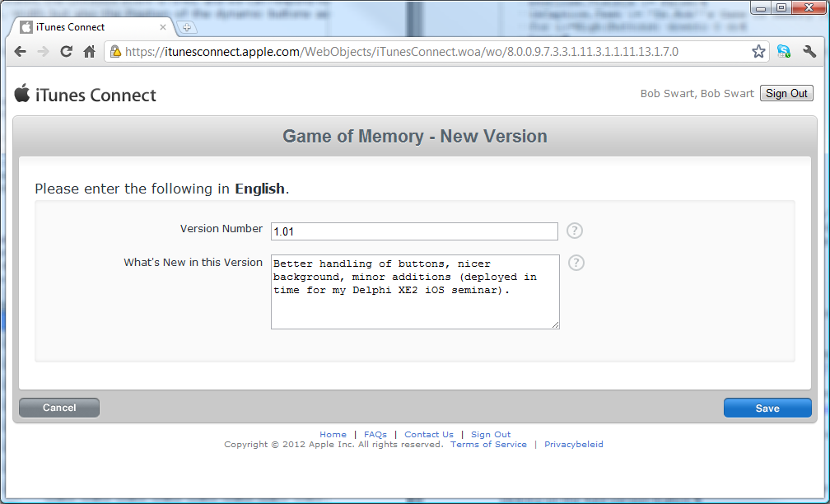Minimize the browser window
830x504 pixels.
tap(761, 8)
